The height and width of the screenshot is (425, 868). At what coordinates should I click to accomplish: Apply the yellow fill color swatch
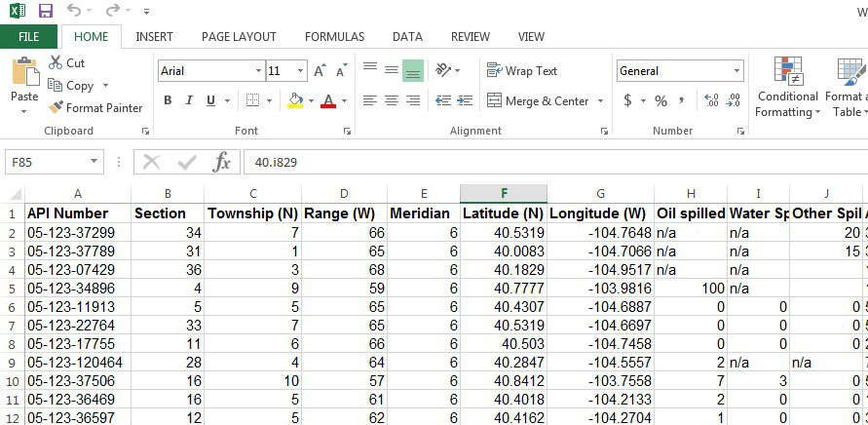click(x=295, y=100)
